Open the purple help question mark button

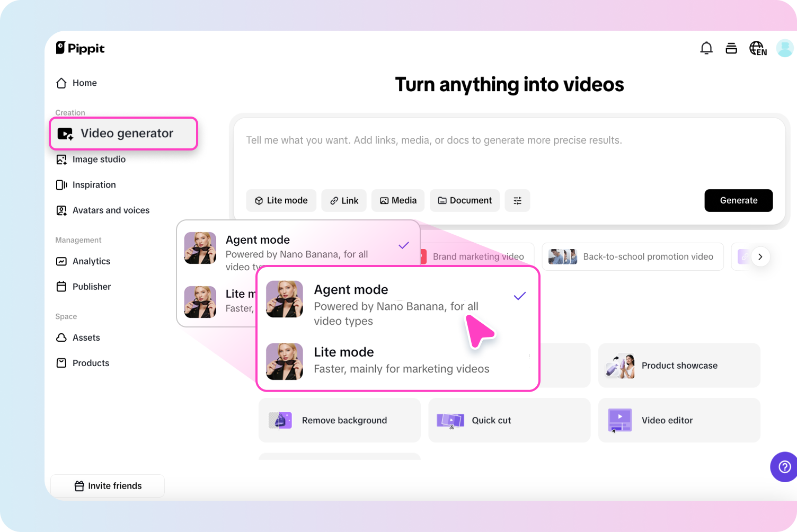pyautogui.click(x=784, y=466)
